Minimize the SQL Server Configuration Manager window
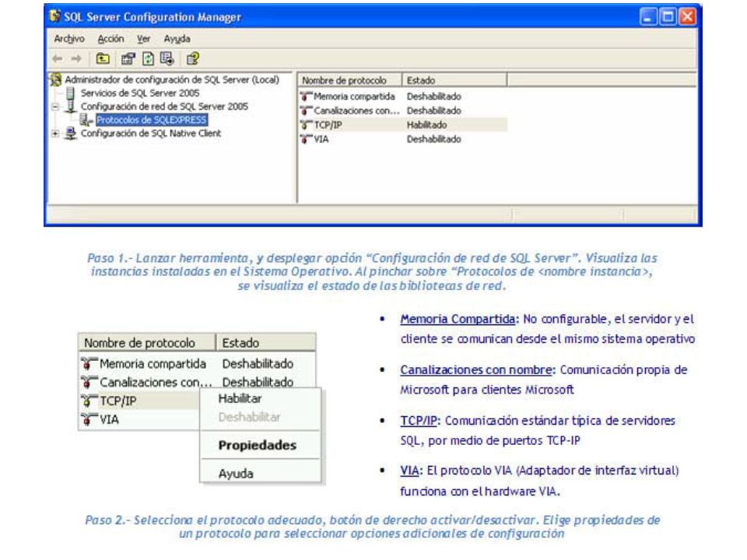This screenshot has width=747, height=560. pos(647,17)
